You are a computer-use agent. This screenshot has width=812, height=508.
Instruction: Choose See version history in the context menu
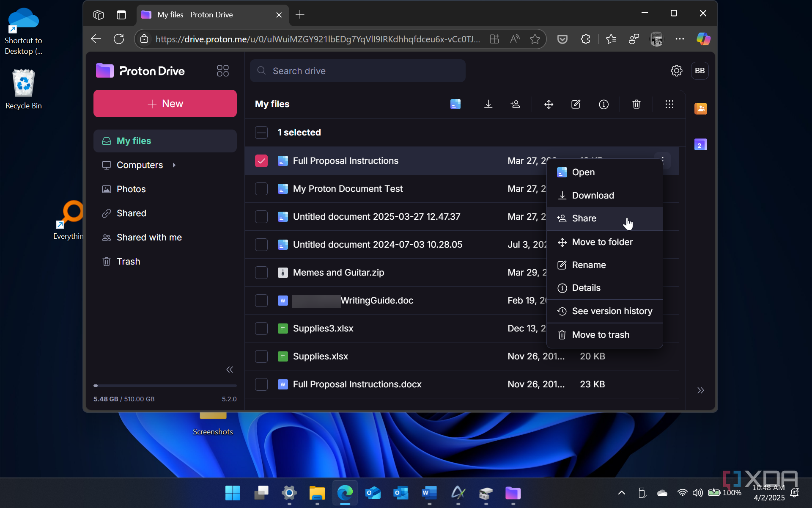click(604, 311)
